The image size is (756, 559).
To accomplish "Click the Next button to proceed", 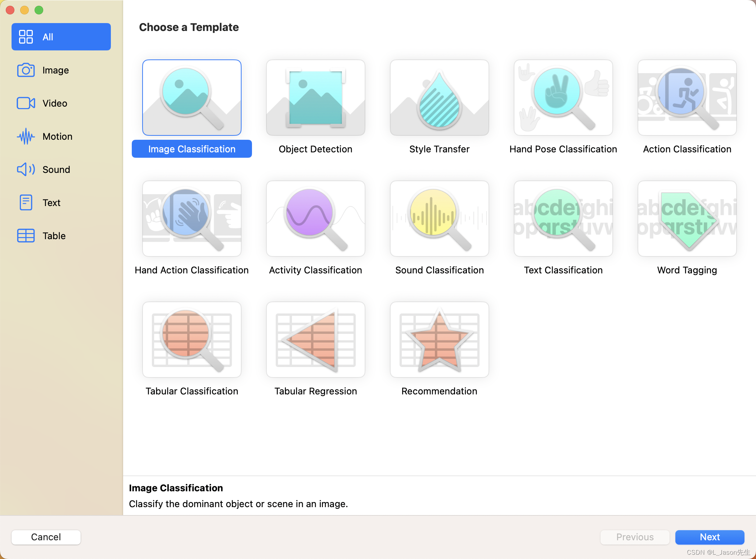I will point(710,536).
